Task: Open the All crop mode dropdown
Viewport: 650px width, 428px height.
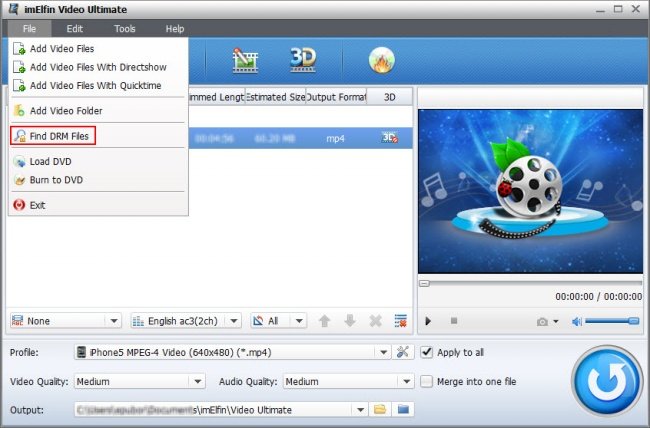Action: pos(279,321)
